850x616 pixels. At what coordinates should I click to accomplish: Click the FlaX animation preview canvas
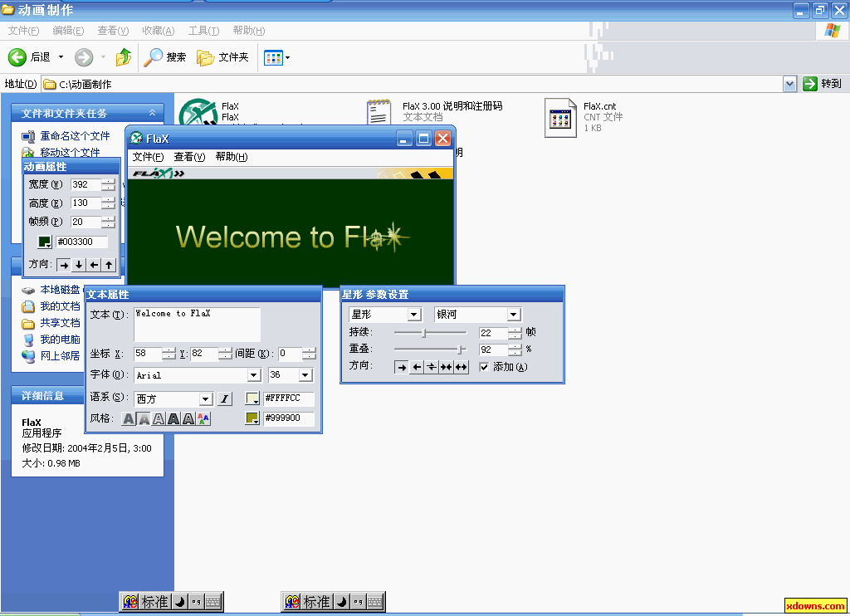(x=291, y=232)
